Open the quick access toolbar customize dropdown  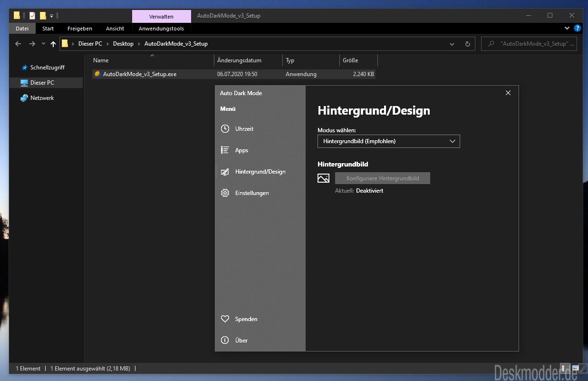pos(52,16)
